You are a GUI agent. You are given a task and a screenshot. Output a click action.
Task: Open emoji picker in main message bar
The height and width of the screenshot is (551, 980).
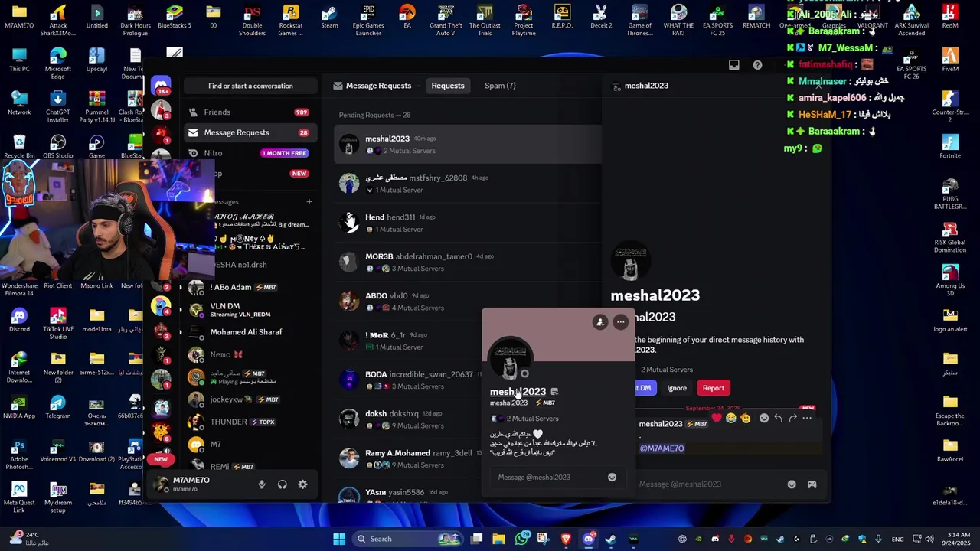[792, 484]
